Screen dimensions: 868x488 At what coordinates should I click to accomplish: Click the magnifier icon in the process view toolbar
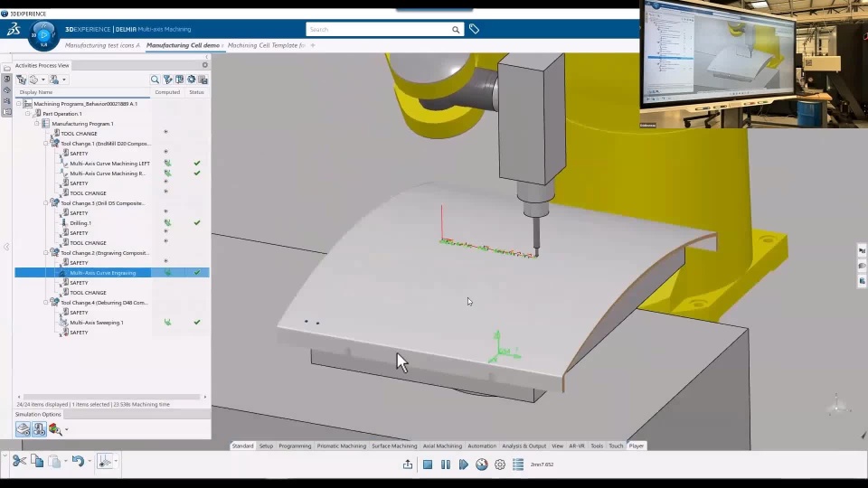pos(155,80)
